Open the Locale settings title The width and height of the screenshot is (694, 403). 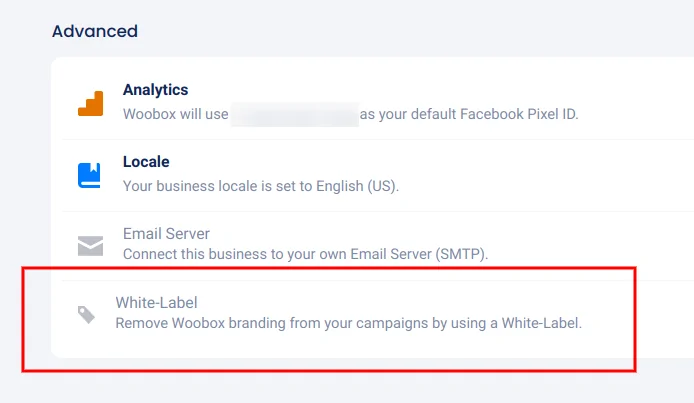[146, 162]
